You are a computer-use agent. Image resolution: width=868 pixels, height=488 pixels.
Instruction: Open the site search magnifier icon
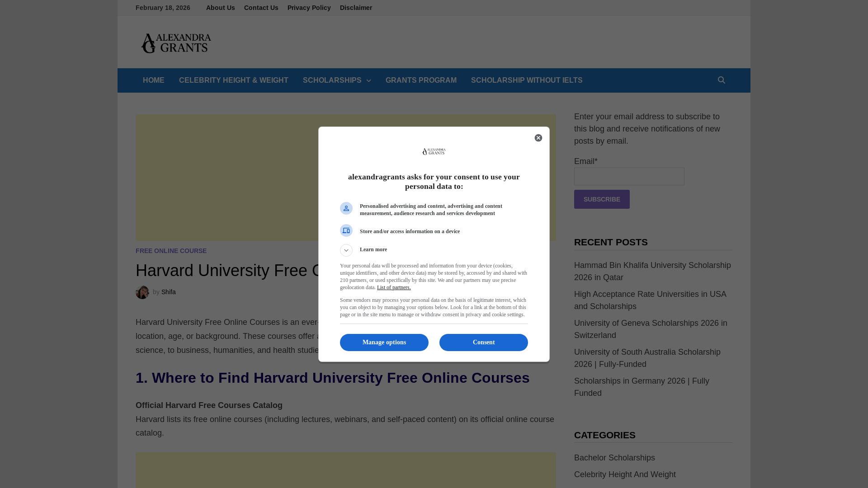(721, 80)
